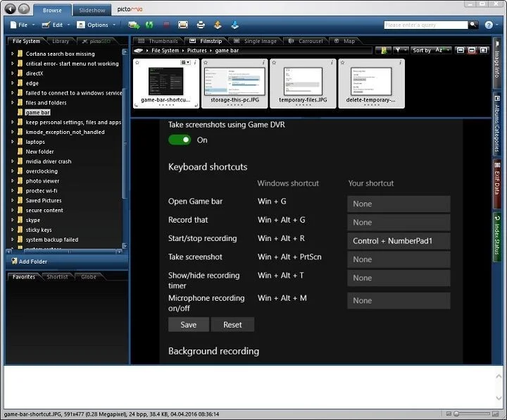Click the drive icon at path start
The image size is (507, 420).
click(x=139, y=51)
